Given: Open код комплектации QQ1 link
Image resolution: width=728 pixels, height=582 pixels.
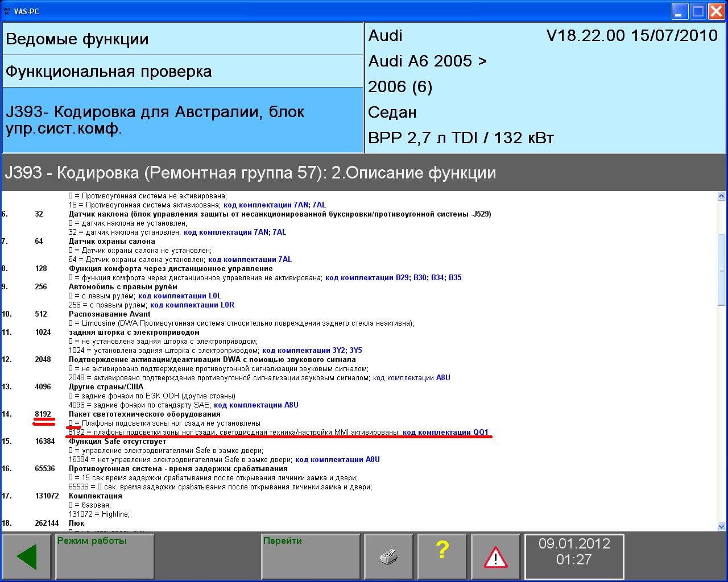Looking at the screenshot, I should (445, 433).
